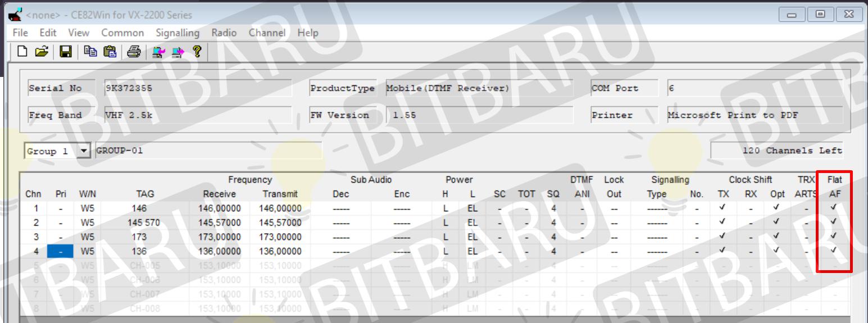Click the radio transfer icon with right-pointing arrow
The image size is (868, 323).
pyautogui.click(x=178, y=52)
